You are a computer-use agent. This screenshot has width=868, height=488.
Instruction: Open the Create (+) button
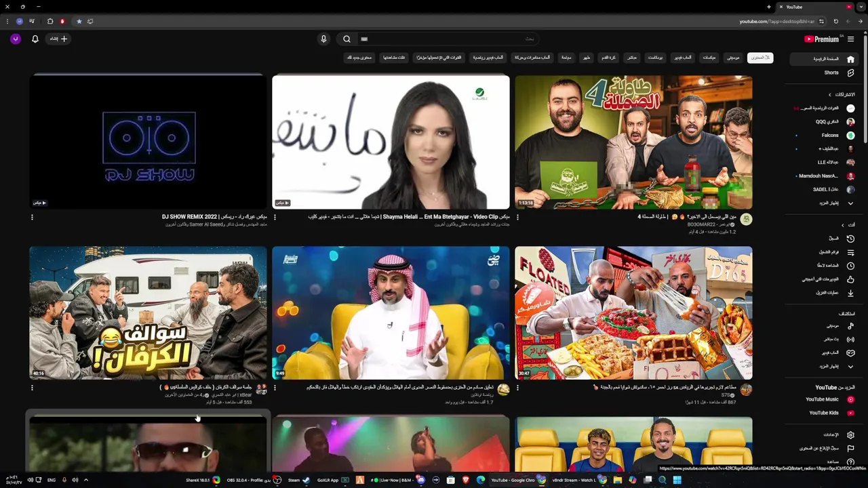[x=58, y=39]
